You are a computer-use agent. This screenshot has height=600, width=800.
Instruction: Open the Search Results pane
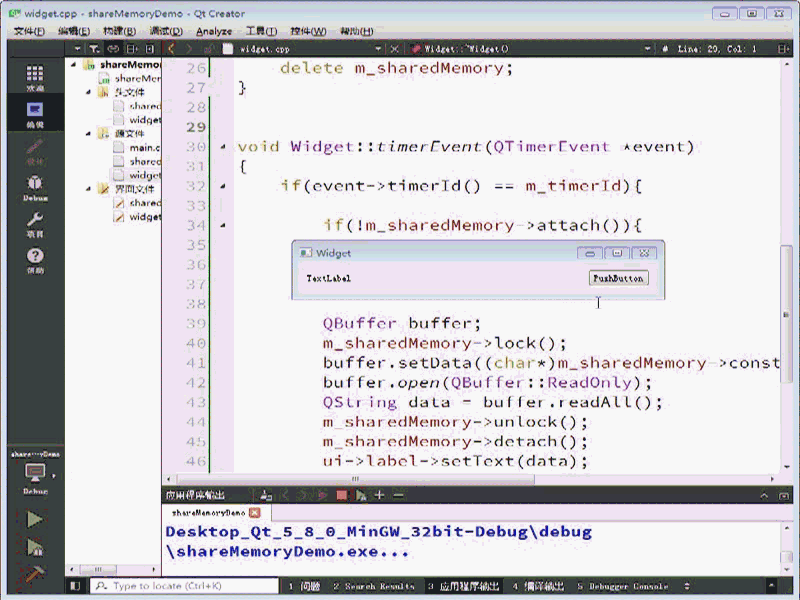click(x=374, y=586)
